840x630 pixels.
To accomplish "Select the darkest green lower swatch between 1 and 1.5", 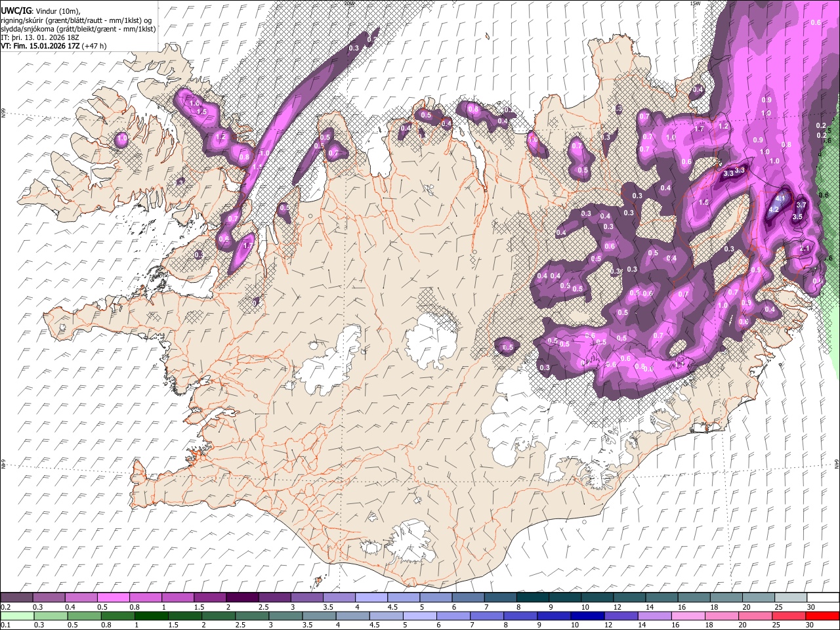I will click(152, 616).
